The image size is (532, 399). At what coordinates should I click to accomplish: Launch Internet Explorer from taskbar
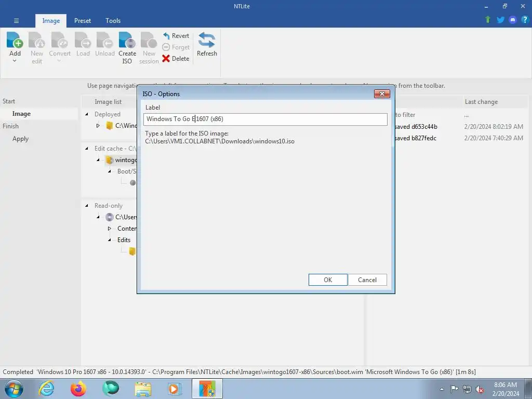(x=46, y=389)
